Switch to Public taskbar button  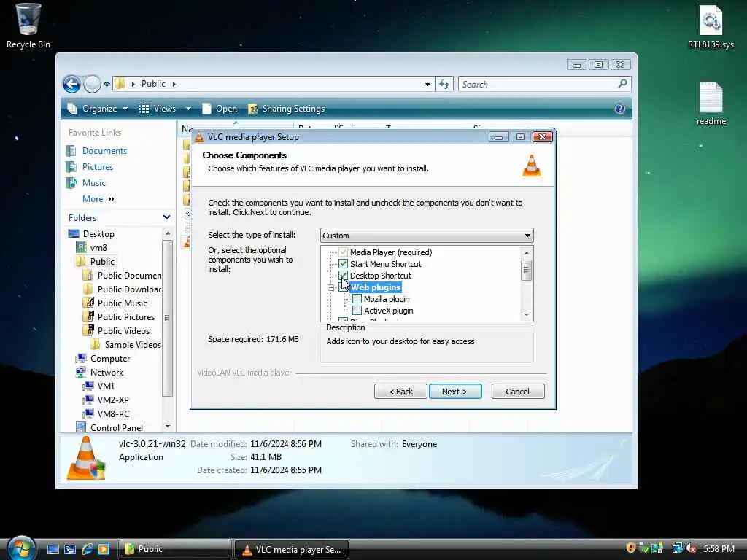coord(174,549)
